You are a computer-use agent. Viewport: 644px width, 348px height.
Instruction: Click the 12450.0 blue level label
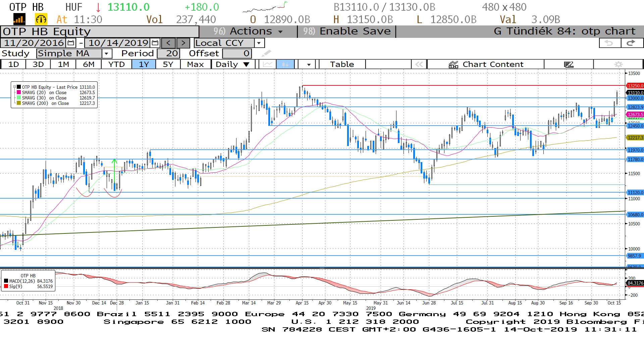(635, 126)
